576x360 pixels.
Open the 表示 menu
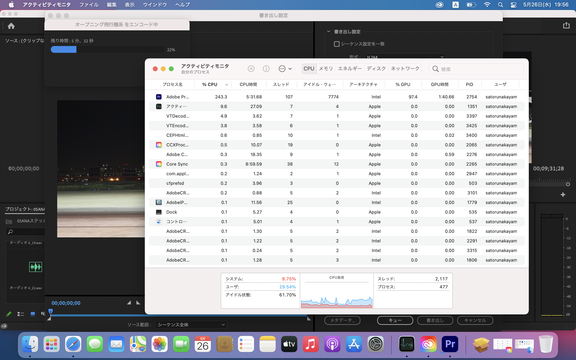[129, 5]
